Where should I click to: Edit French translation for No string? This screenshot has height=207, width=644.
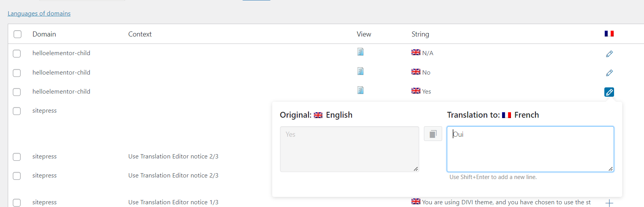[x=609, y=73]
